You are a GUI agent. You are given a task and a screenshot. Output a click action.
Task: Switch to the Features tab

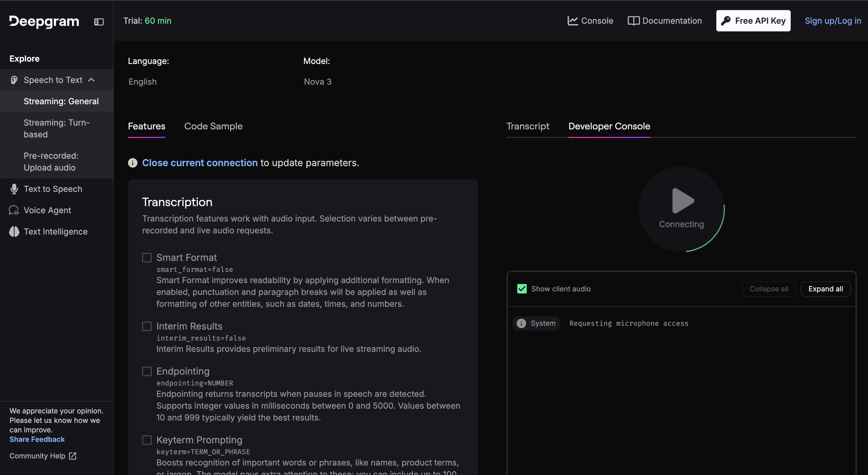147,126
